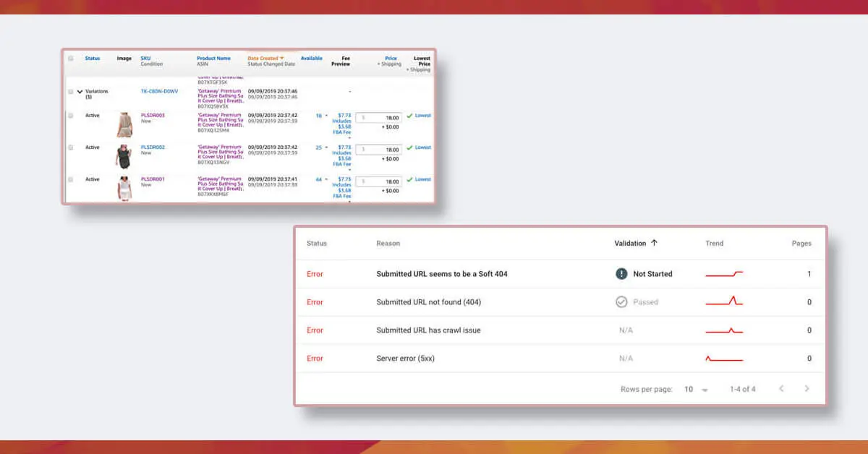Click the Lowest link in PLSDR002 row

point(423,147)
